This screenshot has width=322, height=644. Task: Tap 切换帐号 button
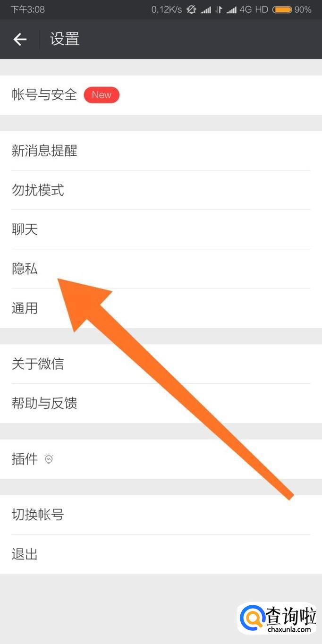point(161,515)
